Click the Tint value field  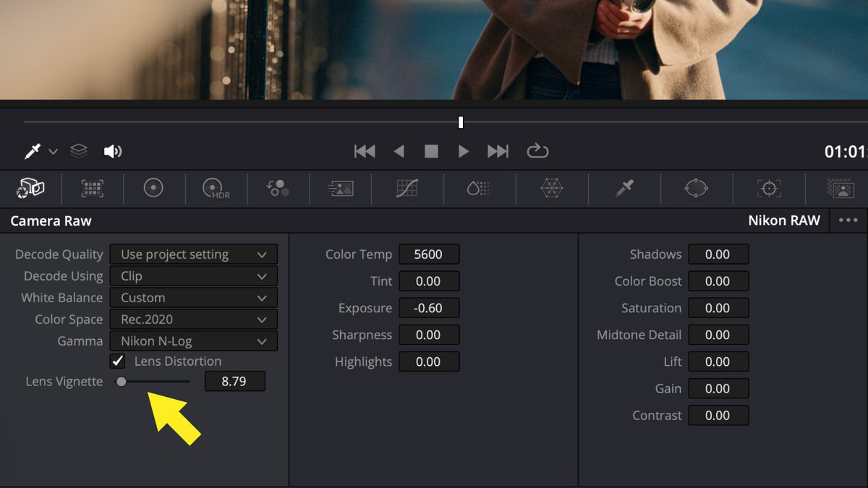[429, 281]
